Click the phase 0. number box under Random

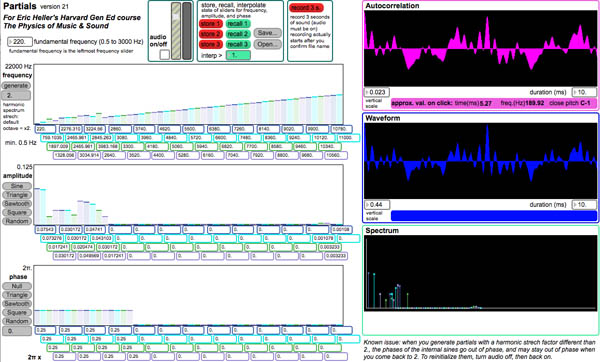[17, 331]
